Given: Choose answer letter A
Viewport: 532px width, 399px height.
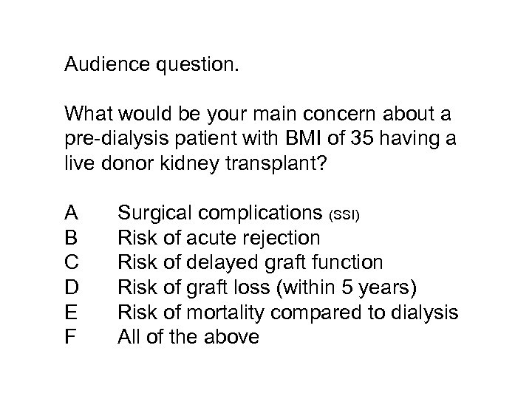Looking at the screenshot, I should (x=72, y=213).
